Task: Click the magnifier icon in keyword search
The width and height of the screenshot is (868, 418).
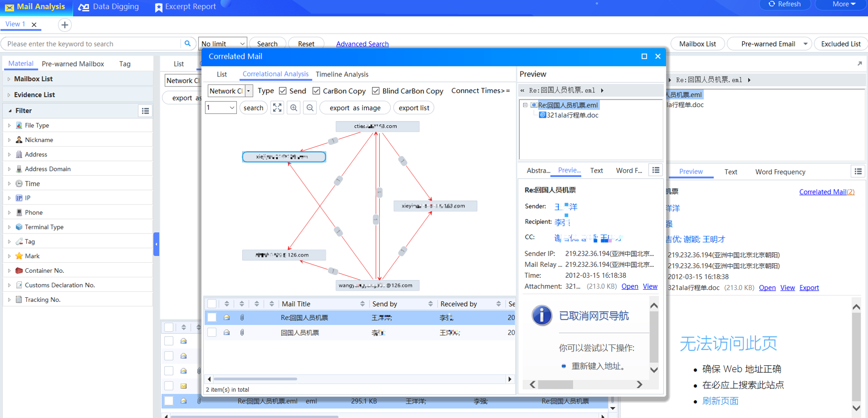Action: coord(187,44)
